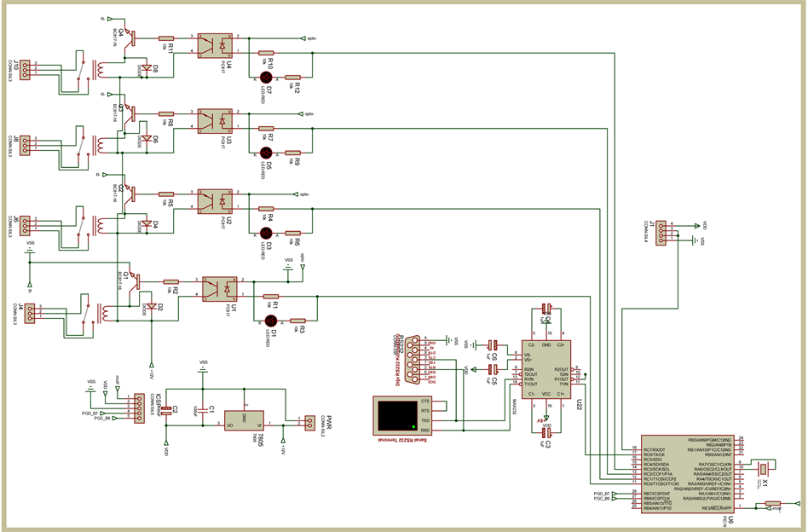Click the MAX232 chip U22
The height and width of the screenshot is (532, 808).
point(545,373)
